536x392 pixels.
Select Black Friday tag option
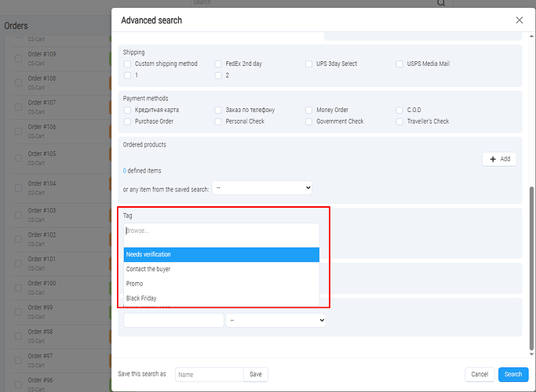221,299
